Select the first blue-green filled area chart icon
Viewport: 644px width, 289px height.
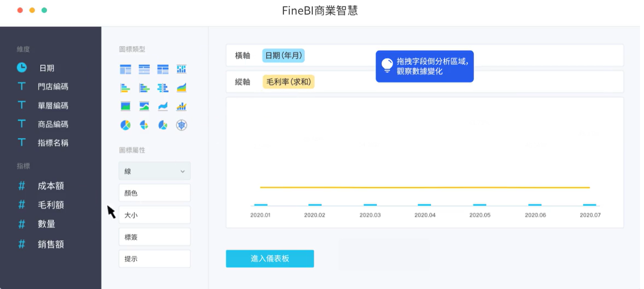[125, 106]
